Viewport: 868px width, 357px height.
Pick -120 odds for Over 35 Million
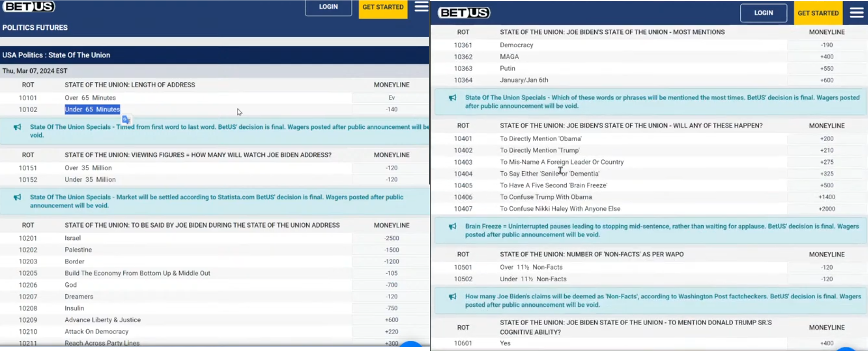tap(391, 168)
